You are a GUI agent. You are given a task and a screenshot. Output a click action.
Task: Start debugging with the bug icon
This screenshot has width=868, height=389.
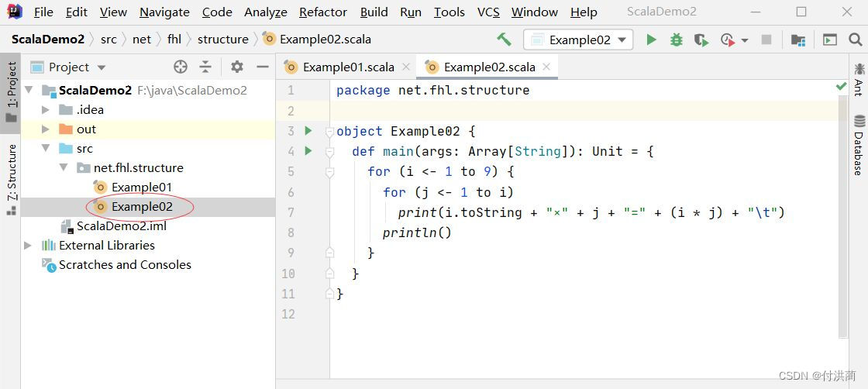(x=676, y=40)
